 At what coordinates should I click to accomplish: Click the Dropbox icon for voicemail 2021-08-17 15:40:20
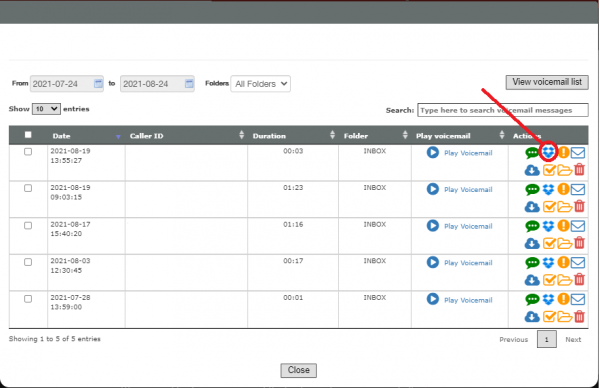coord(548,226)
